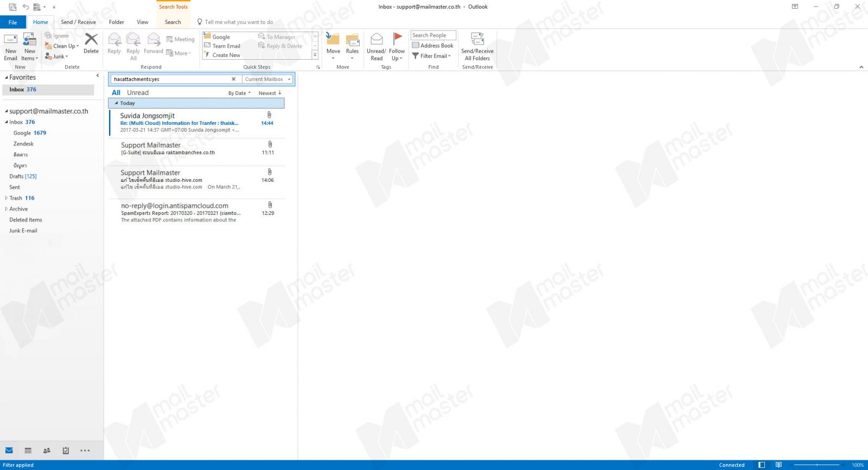Switch to the View tab

click(143, 22)
